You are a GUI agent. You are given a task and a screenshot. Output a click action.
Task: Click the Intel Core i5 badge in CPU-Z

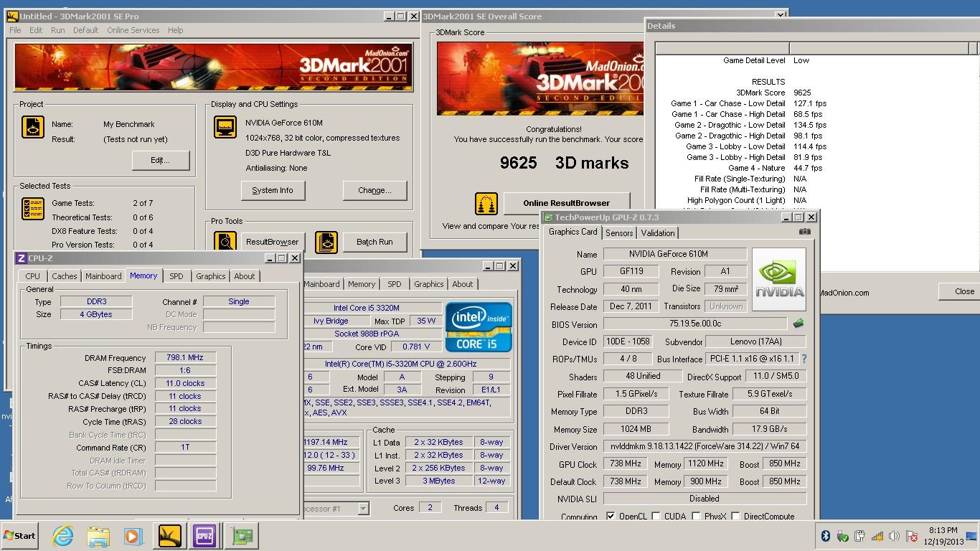(479, 327)
